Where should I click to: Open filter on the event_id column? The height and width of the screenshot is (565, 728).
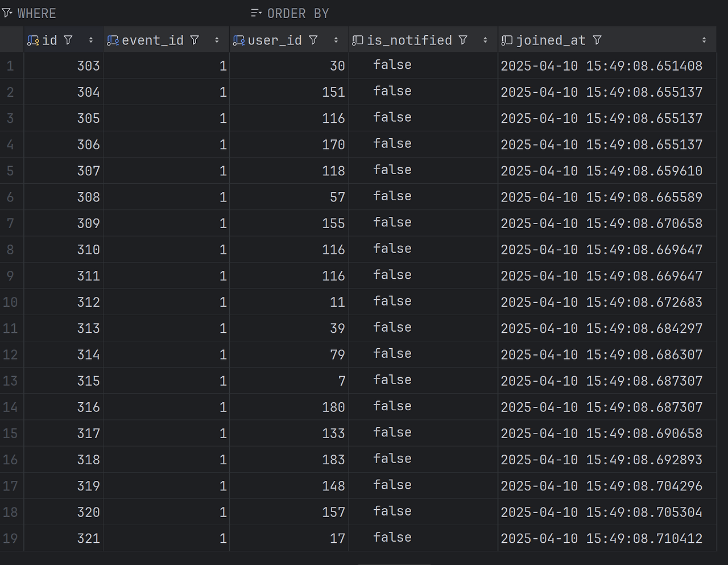point(195,40)
